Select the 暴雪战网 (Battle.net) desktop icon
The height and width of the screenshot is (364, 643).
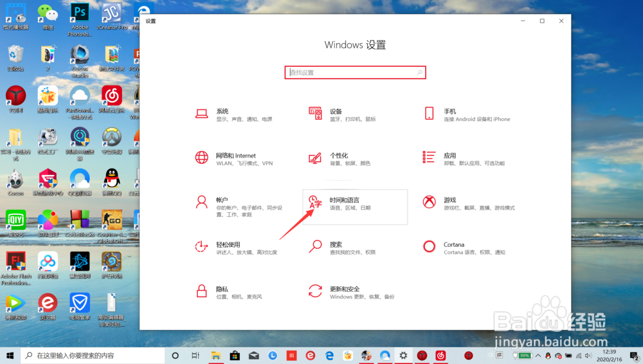pyautogui.click(x=80, y=266)
